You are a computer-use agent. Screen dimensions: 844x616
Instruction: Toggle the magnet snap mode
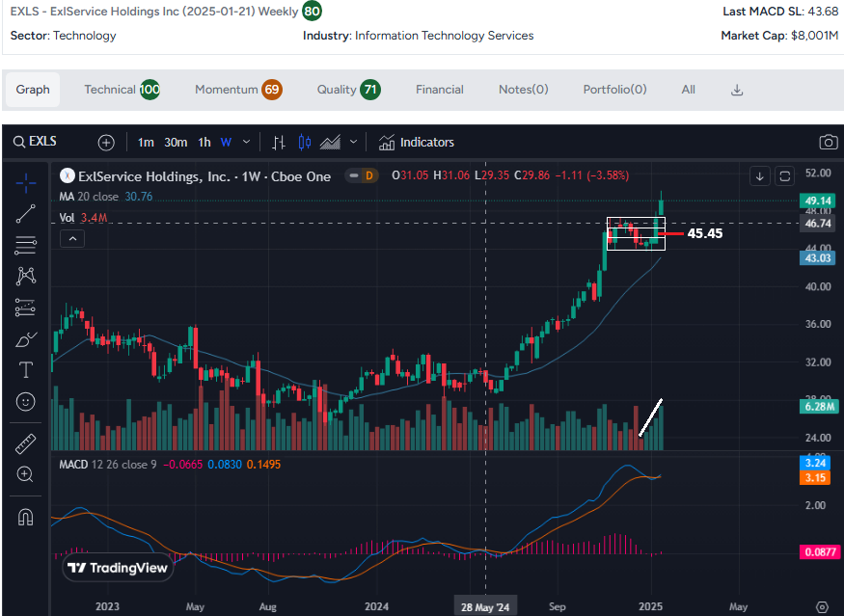pos(26,517)
